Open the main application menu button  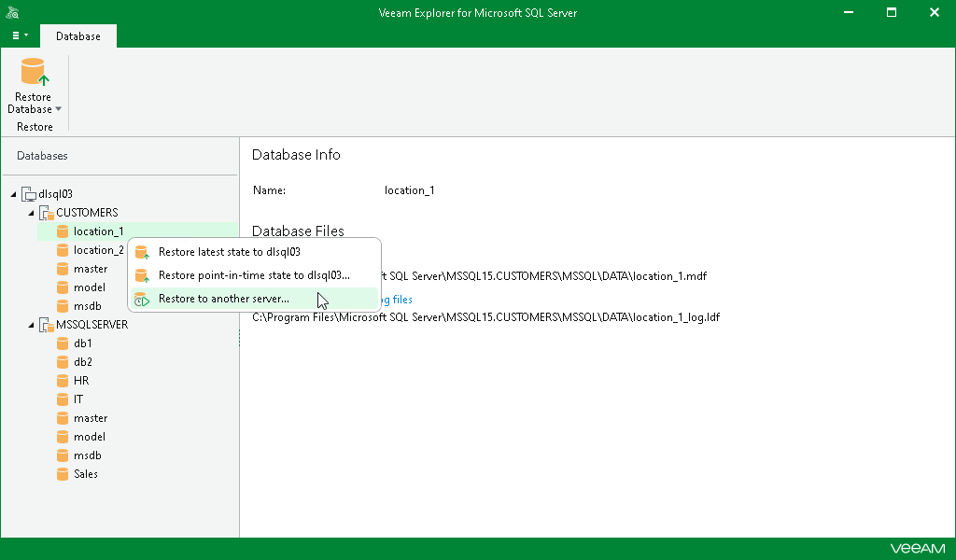20,35
